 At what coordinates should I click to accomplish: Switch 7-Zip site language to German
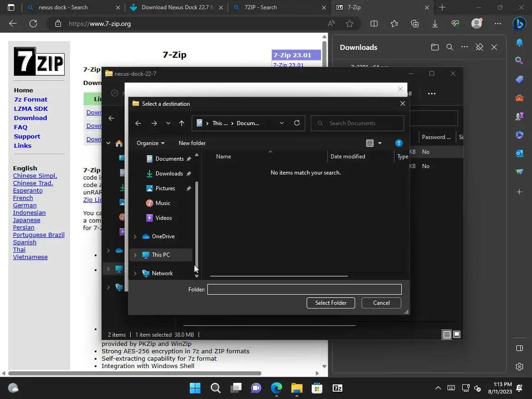(x=25, y=205)
